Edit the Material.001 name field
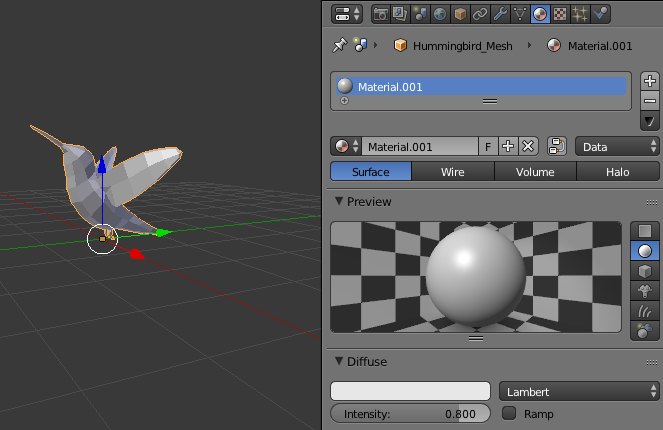 (x=420, y=146)
